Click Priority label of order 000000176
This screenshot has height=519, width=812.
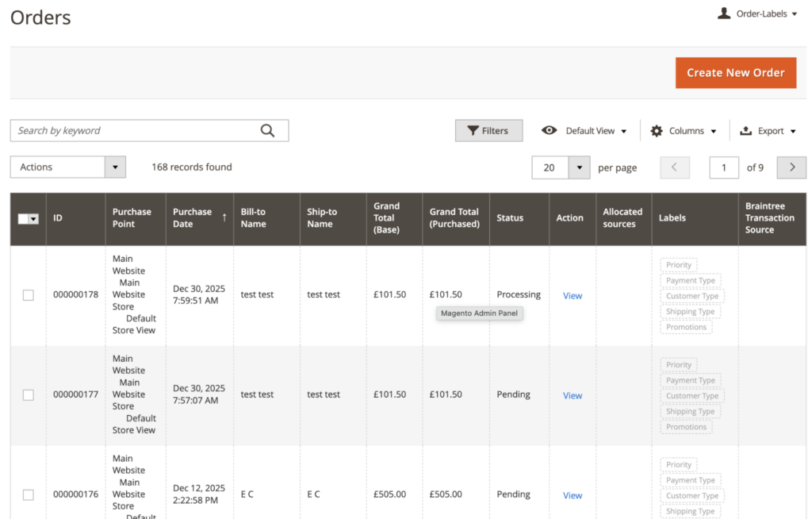[x=679, y=464]
